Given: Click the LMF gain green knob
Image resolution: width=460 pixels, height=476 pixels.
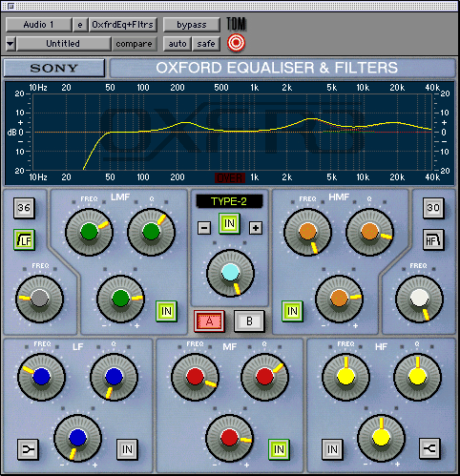Looking at the screenshot, I should (x=121, y=299).
